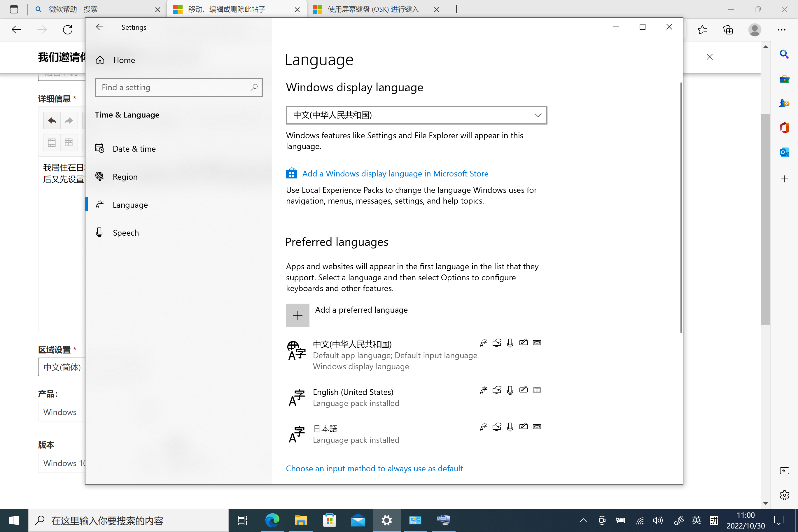Expand hidden icons chevron in system tray
Image resolution: width=798 pixels, height=532 pixels.
583,520
